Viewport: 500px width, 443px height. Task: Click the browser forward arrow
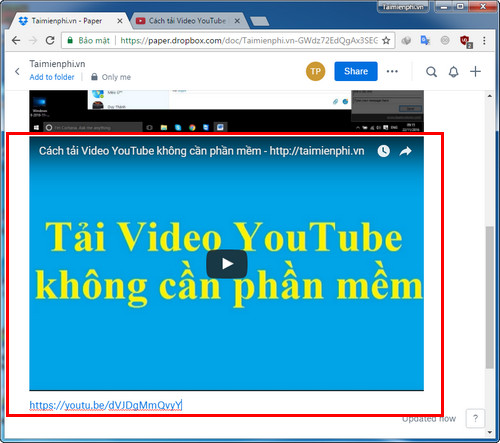(33, 41)
